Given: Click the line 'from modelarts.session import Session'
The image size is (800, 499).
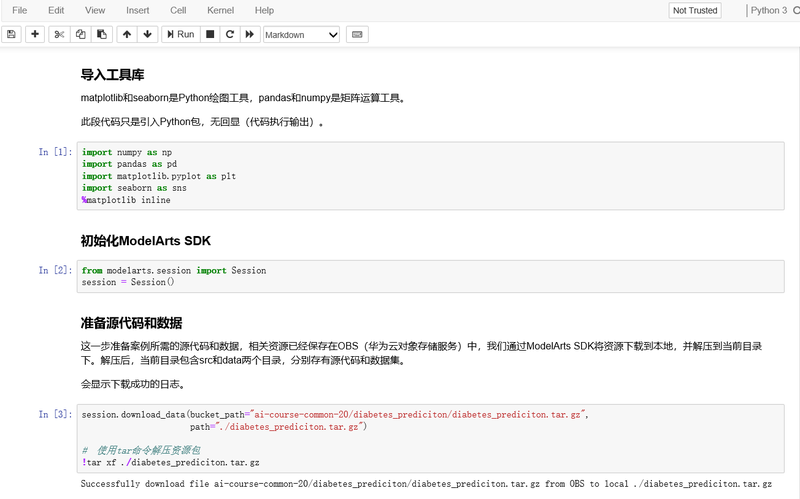Looking at the screenshot, I should click(174, 270).
